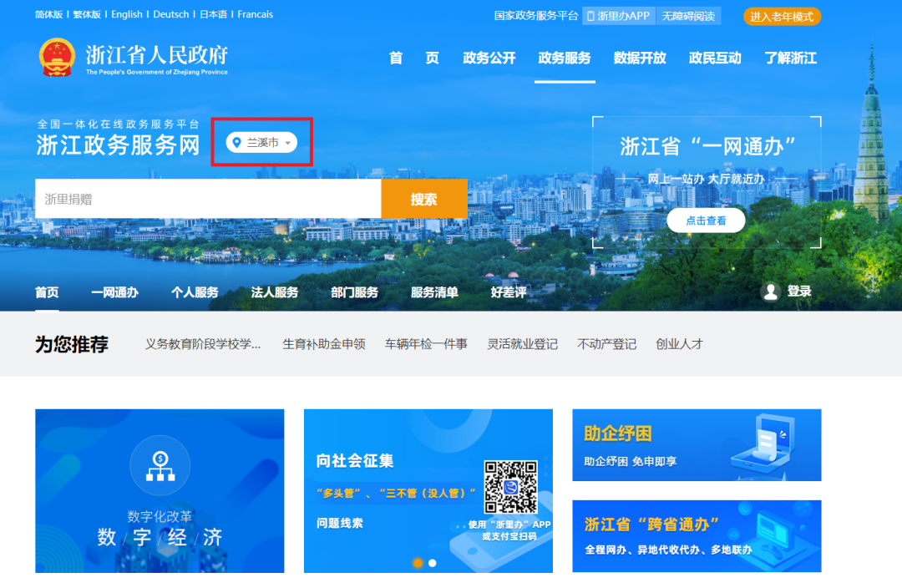Viewport: 902px width, 588px height.
Task: Open the 向社会征集 banner
Action: click(x=428, y=491)
